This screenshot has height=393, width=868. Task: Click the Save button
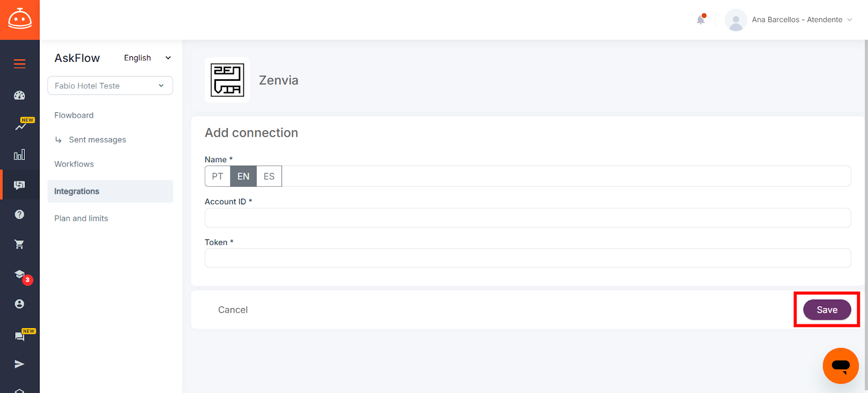coord(827,310)
